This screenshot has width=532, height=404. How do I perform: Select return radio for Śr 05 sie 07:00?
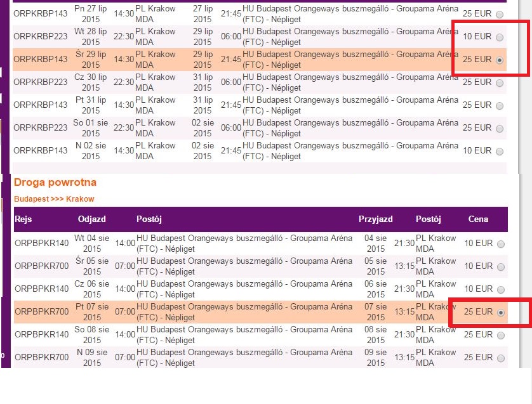(x=501, y=267)
